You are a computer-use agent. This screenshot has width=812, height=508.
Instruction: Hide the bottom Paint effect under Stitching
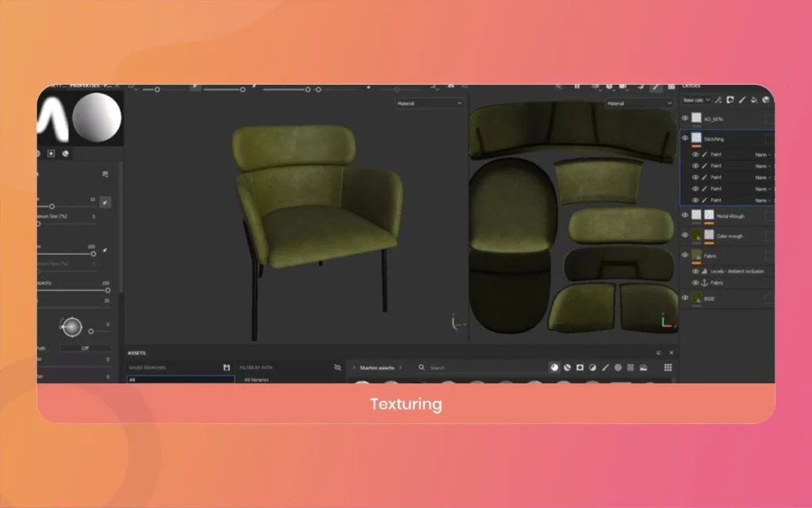coord(695,200)
